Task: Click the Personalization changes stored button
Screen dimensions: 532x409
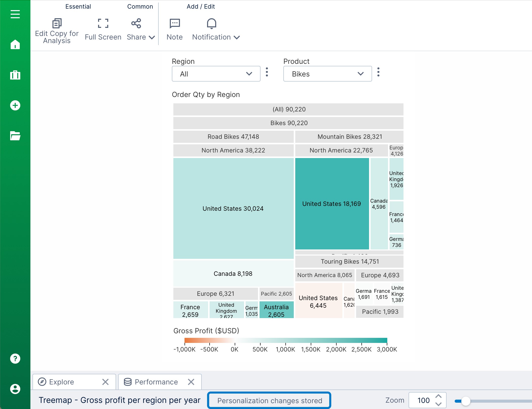Action: click(269, 400)
